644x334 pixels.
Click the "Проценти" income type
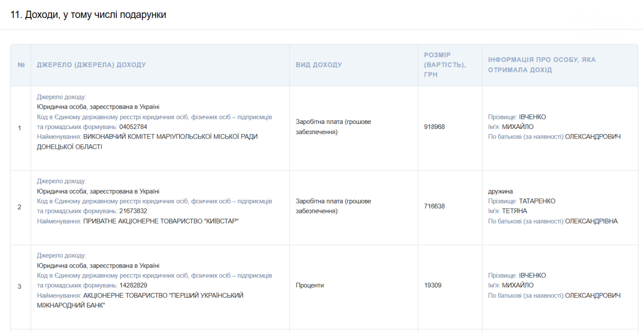click(310, 285)
